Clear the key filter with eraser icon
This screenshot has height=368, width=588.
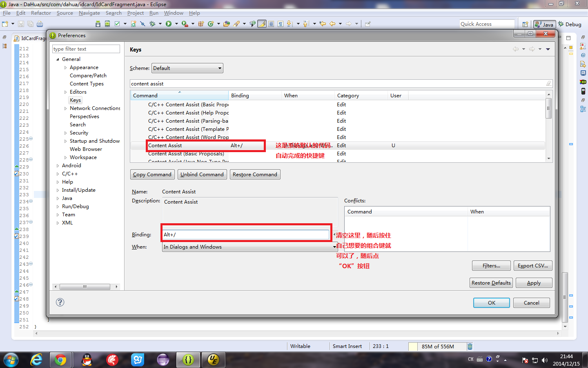548,83
